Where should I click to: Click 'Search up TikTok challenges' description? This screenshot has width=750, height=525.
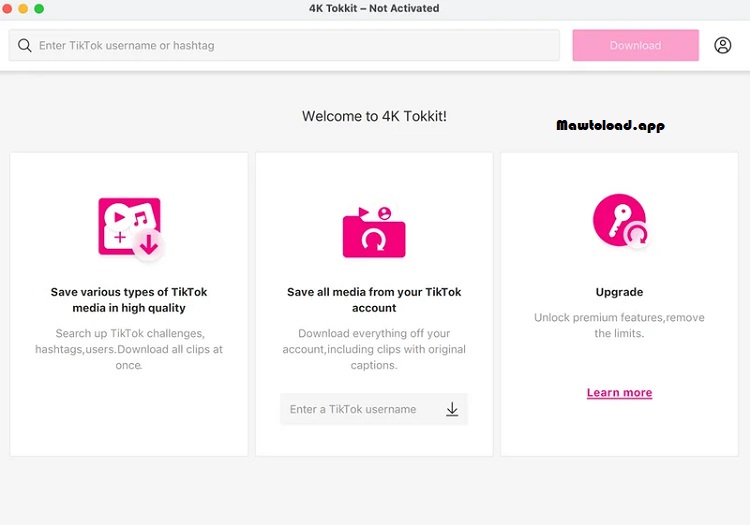pyautogui.click(x=129, y=349)
